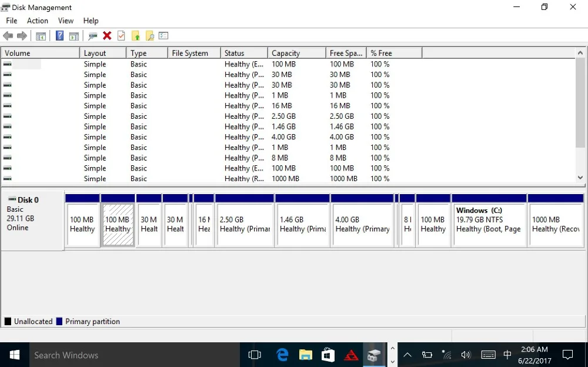Viewport: 588px width, 367px height.
Task: Select the Windows (C:) 19.79 GB partition
Action: pyautogui.click(x=489, y=221)
